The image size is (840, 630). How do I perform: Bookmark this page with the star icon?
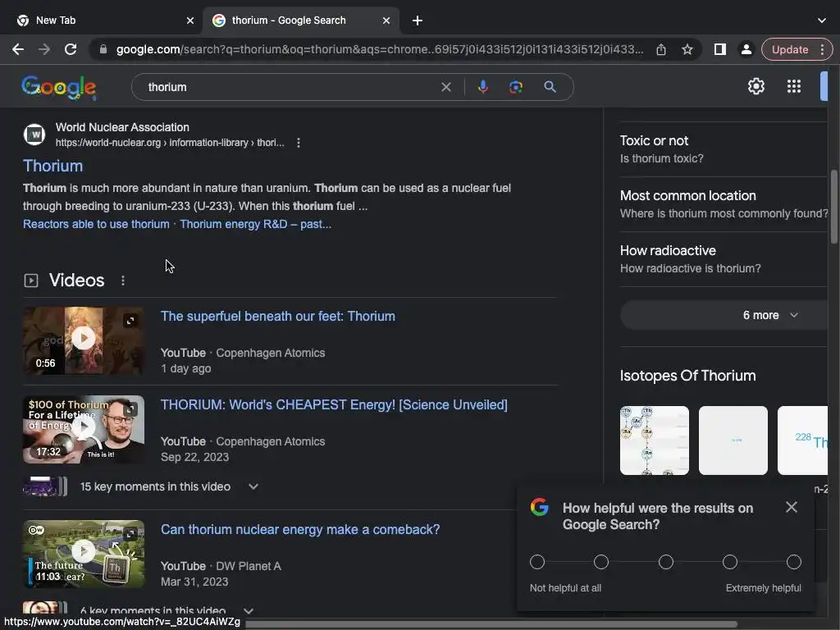pyautogui.click(x=687, y=50)
